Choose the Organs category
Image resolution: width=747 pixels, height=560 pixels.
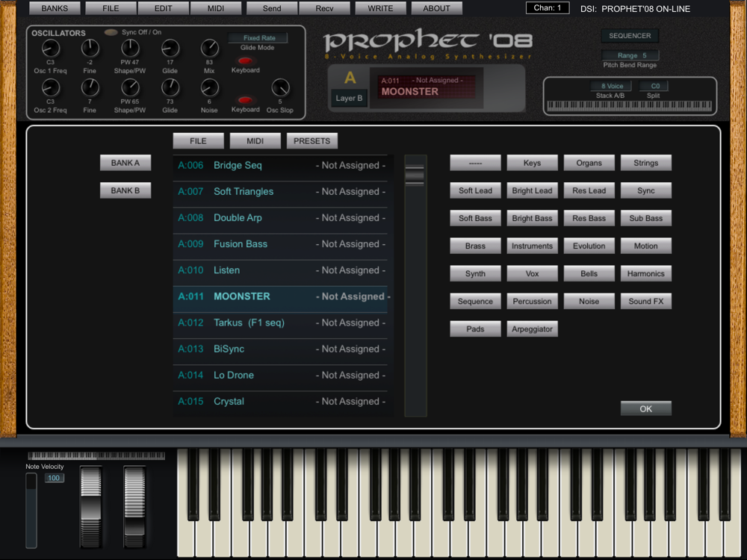[589, 163]
